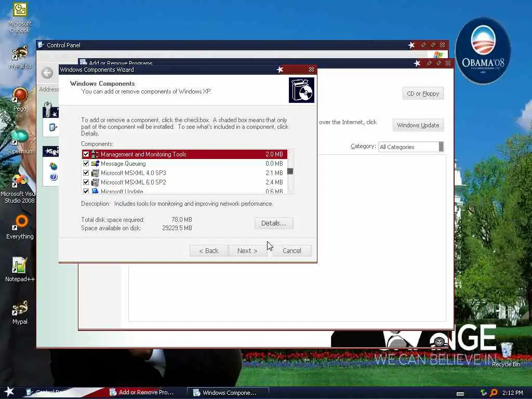532x399 pixels.
Task: Click the Microsoft Update component icon
Action: pyautogui.click(x=95, y=191)
